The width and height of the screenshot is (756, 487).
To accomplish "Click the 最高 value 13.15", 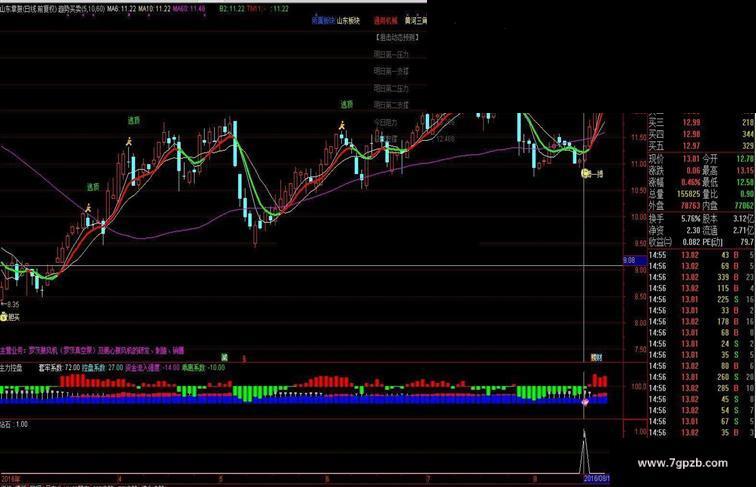I will 744,171.
